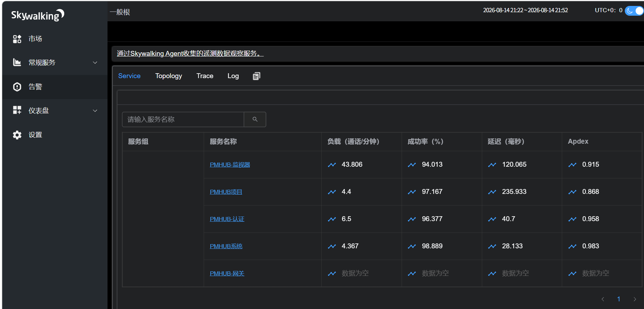The width and height of the screenshot is (644, 309).
Task: Open load trend chart for PMHUB-监视器
Action: (332, 165)
